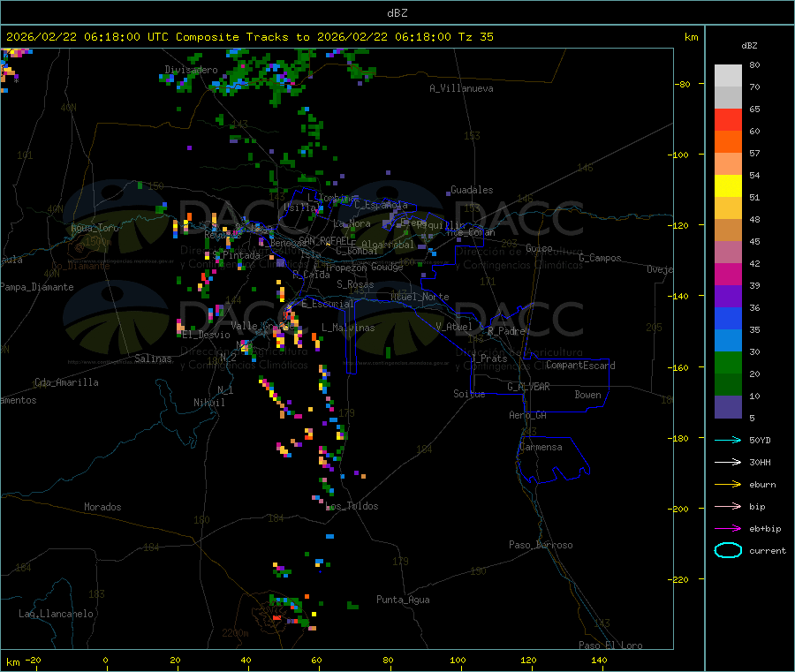The height and width of the screenshot is (672, 795).
Task: Click the 30 dBZ light-blue swatch
Action: point(728,341)
